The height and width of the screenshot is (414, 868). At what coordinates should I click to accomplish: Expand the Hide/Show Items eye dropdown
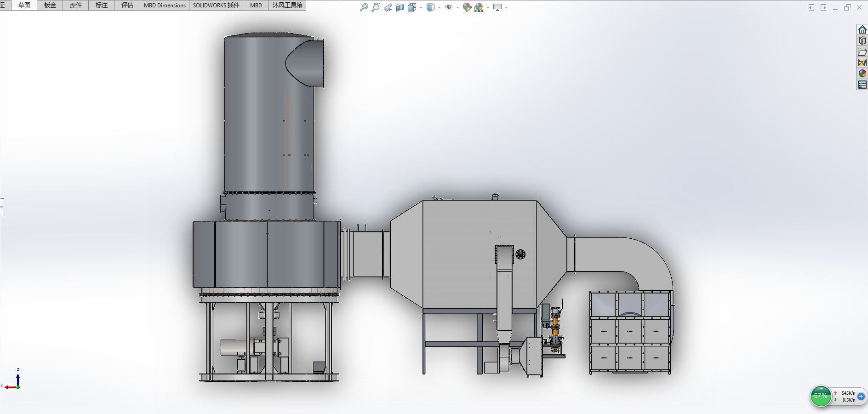457,7
